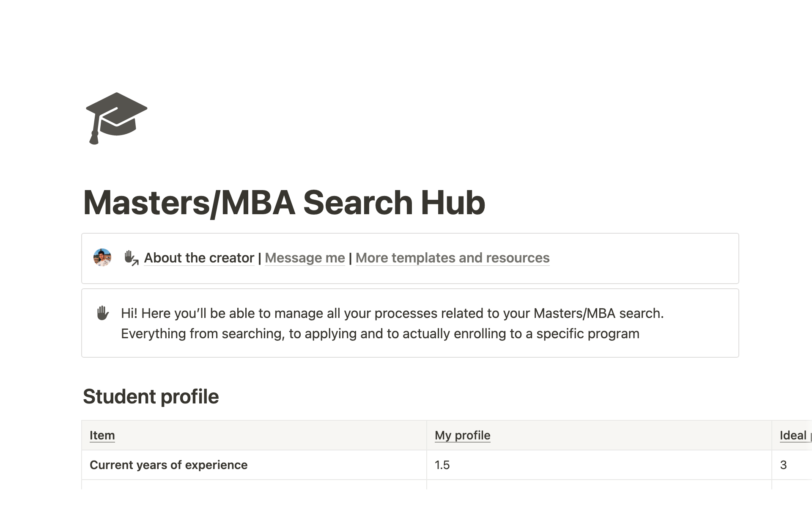Click the Masters/MBA Search Hub title
The height and width of the screenshot is (508, 812).
click(x=284, y=202)
